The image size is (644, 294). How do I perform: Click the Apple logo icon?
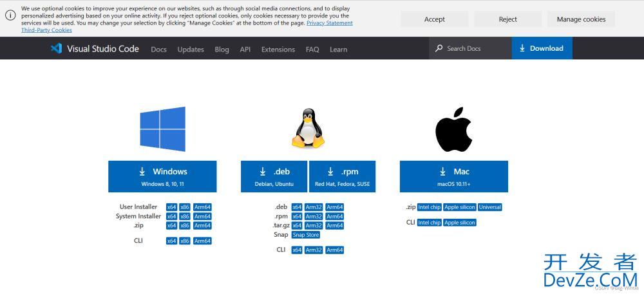point(453,129)
